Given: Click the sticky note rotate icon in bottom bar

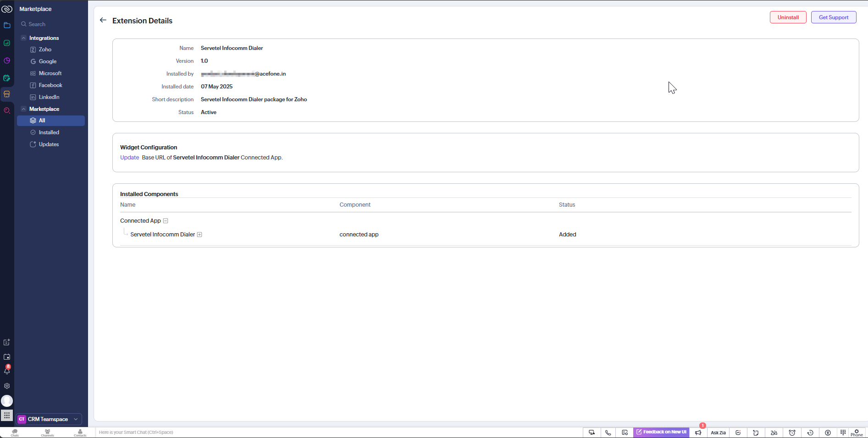Looking at the screenshot, I should coord(756,433).
